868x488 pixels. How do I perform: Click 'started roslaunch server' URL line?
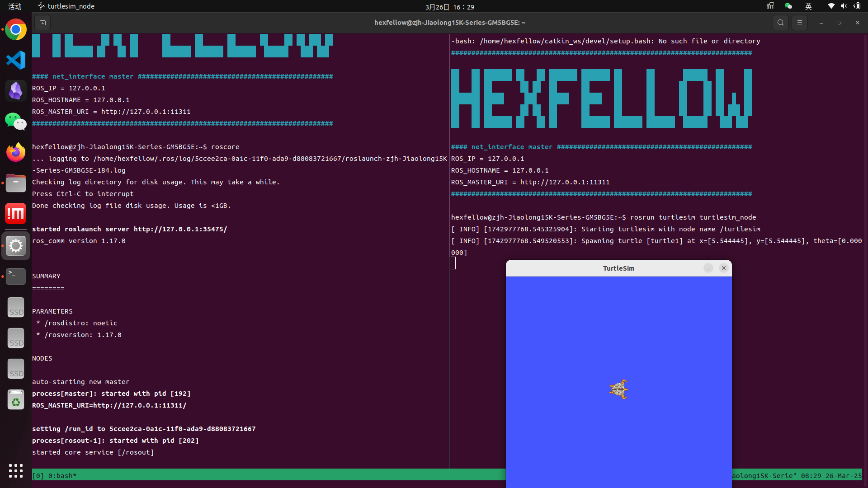pos(130,229)
